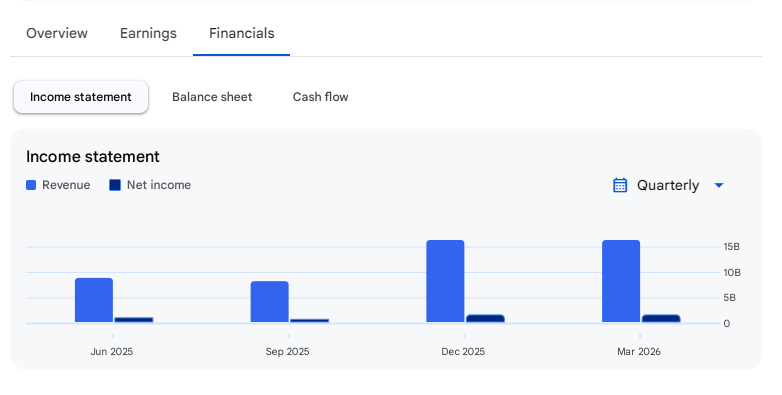Click the 10B axis value
The image size is (782, 395).
click(732, 272)
